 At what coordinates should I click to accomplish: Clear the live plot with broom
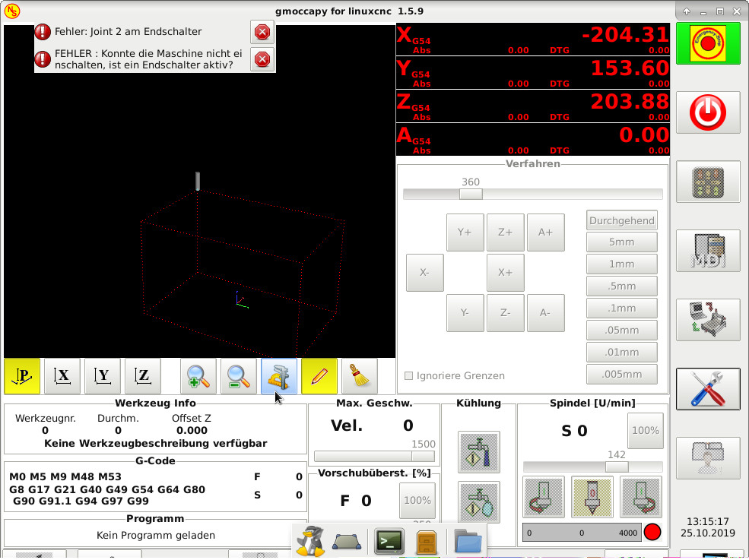[x=360, y=376]
